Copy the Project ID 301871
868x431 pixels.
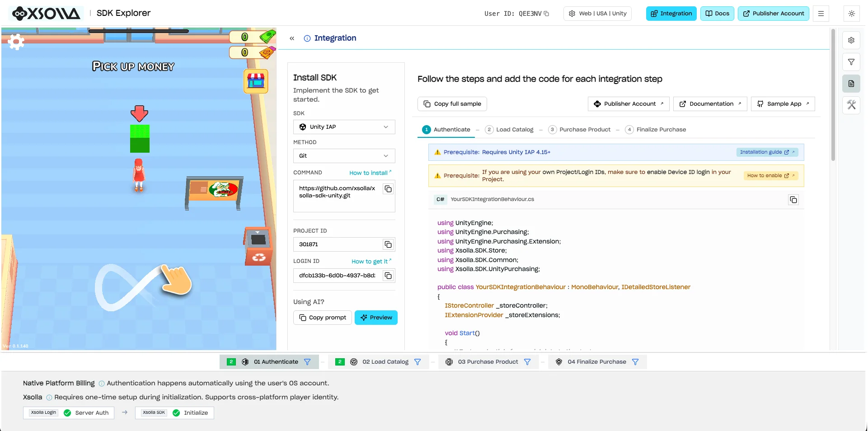[388, 244]
